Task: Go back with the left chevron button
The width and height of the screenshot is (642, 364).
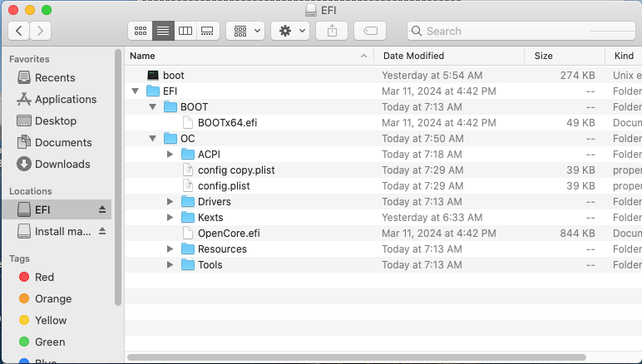Action: pos(18,31)
